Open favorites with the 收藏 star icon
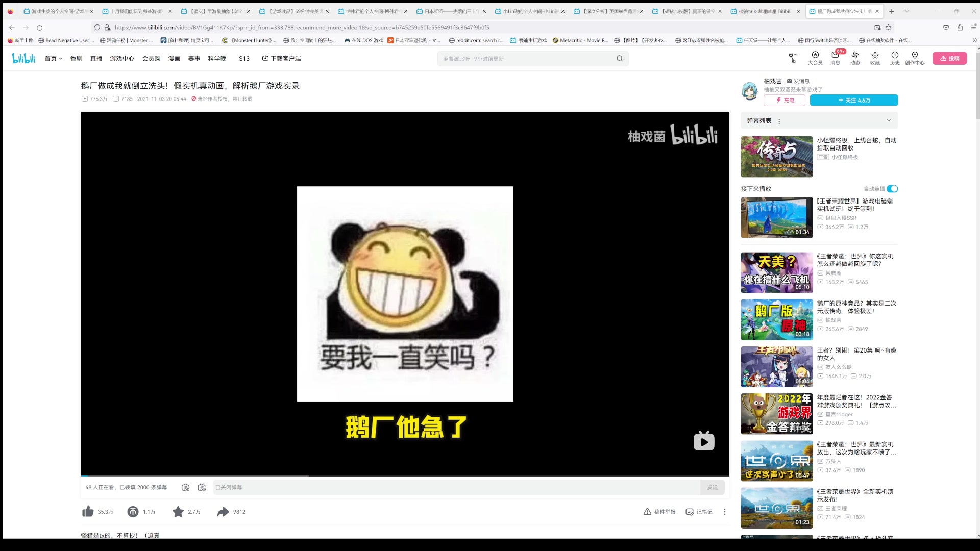 (x=875, y=58)
